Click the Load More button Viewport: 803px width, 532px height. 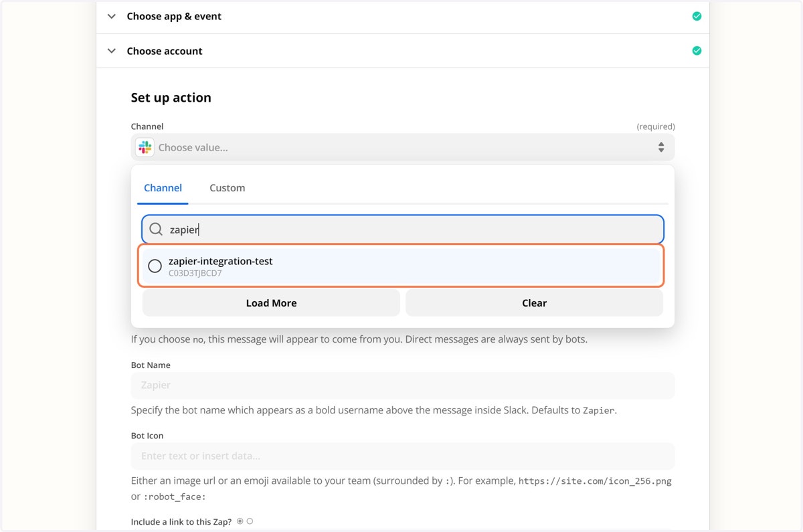[271, 303]
